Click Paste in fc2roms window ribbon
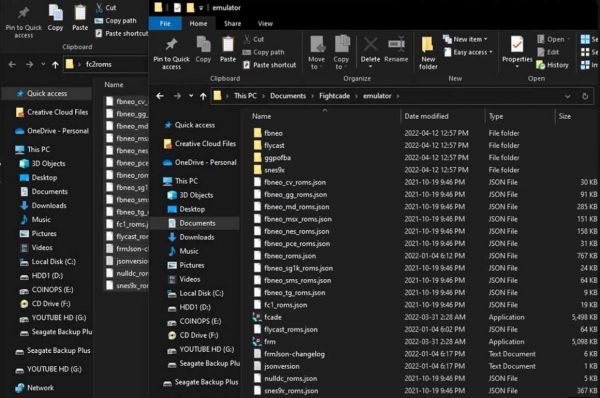 click(x=80, y=18)
